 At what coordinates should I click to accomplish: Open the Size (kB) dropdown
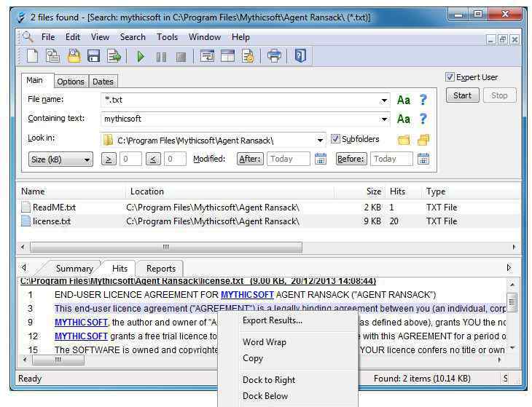(x=60, y=159)
